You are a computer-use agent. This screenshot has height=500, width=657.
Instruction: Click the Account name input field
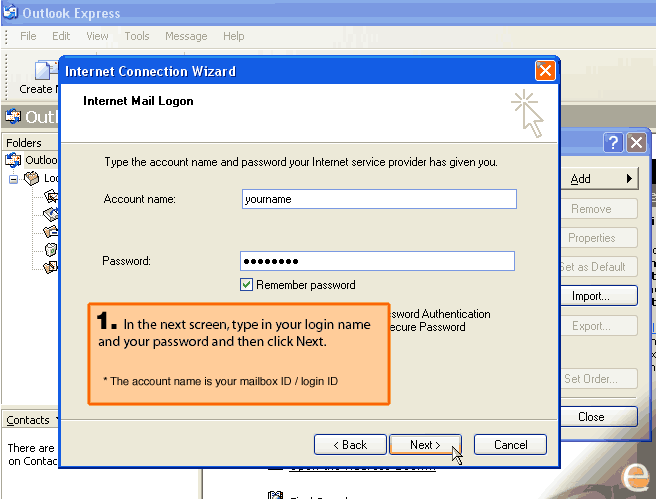click(x=379, y=199)
